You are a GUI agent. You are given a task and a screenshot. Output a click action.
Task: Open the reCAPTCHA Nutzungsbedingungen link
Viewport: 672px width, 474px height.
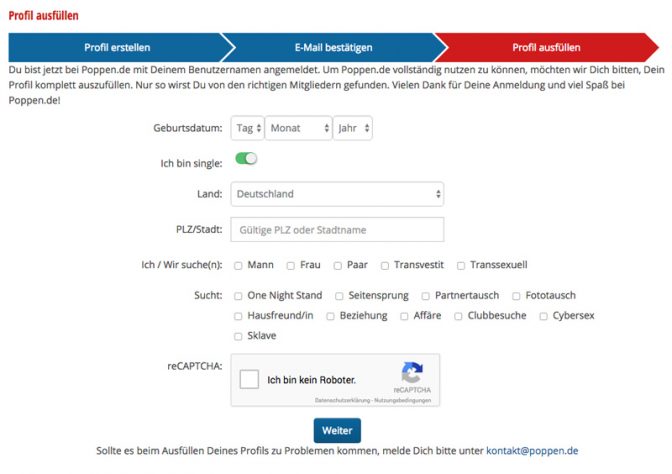(402, 400)
